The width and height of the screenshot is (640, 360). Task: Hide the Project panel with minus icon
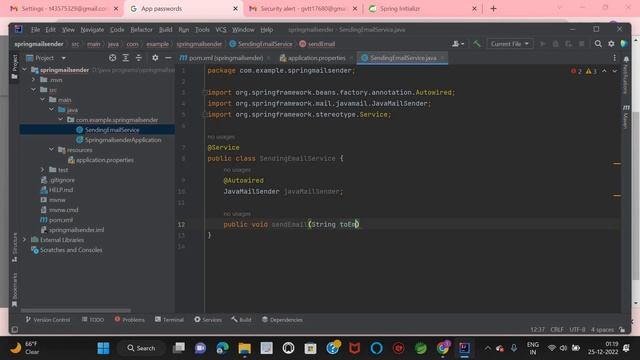point(168,58)
